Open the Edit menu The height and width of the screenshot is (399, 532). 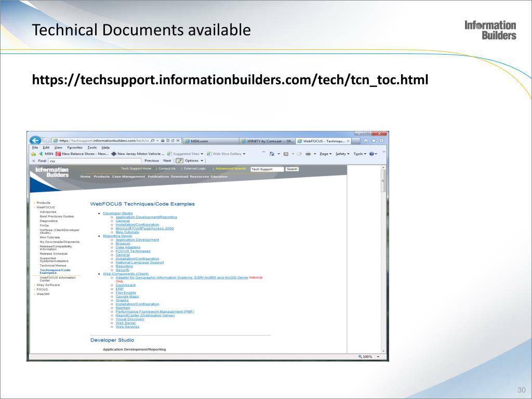click(x=46, y=148)
